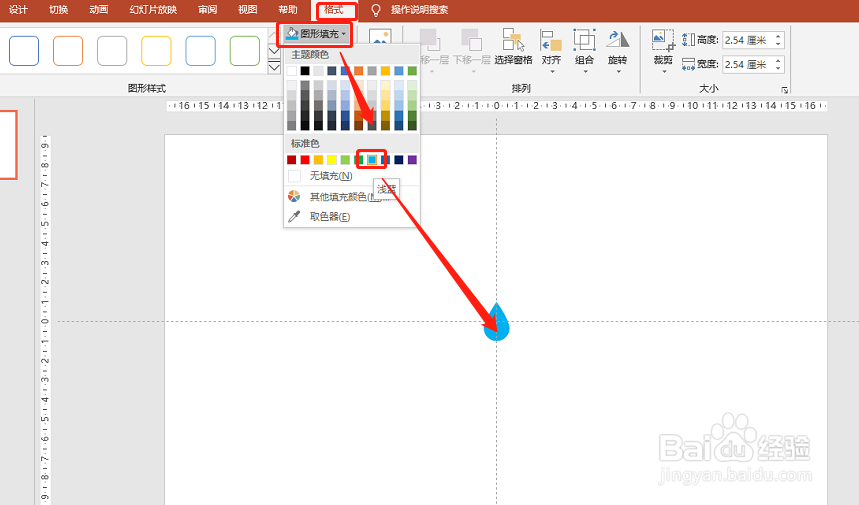859x505 pixels.
Task: Click the picture icon beside Shape Fill
Action: pyautogui.click(x=380, y=37)
